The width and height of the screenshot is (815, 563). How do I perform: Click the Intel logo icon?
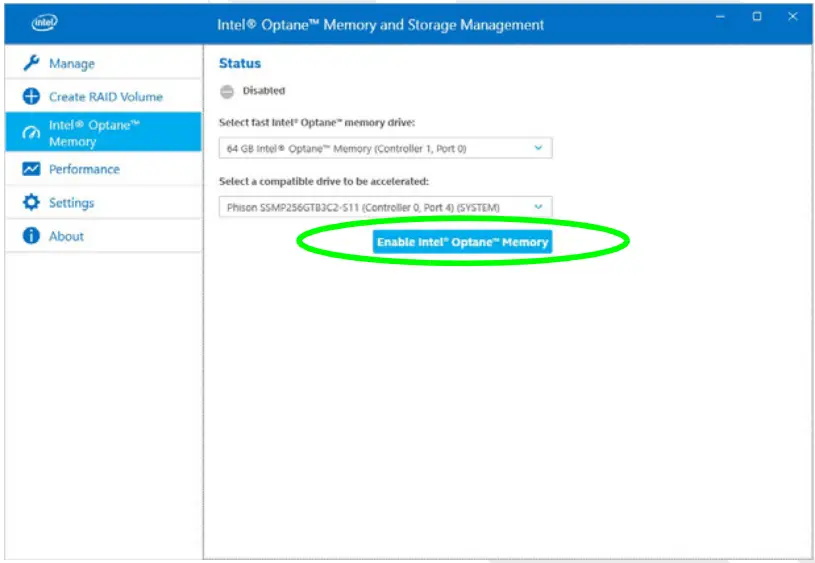tap(44, 23)
